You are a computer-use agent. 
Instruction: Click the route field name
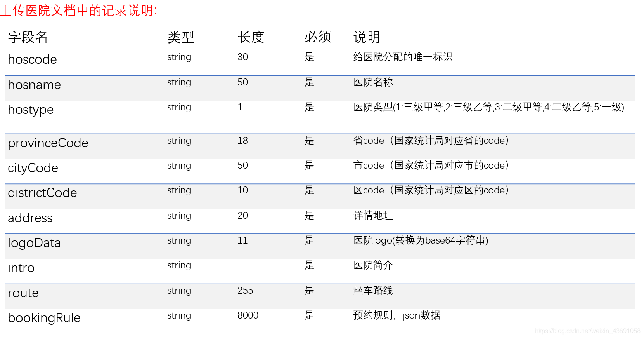[23, 293]
